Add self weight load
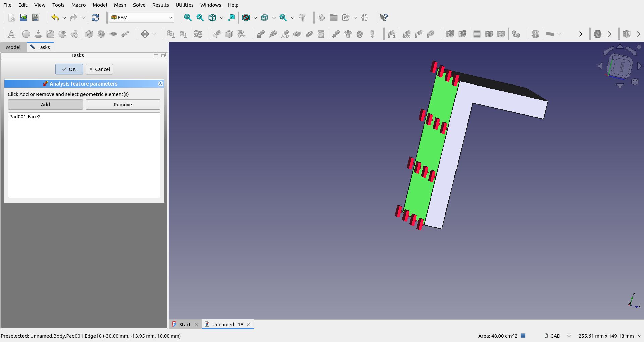 (372, 34)
